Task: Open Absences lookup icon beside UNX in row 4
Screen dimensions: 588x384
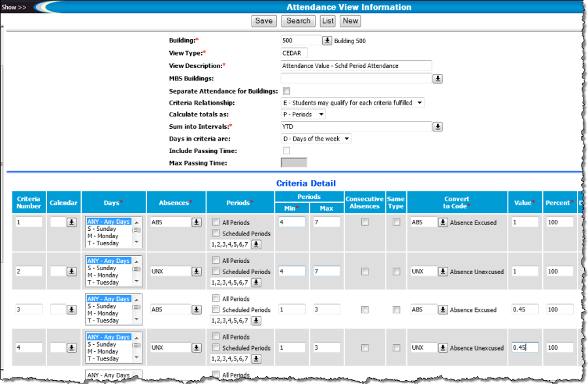Action: point(196,348)
